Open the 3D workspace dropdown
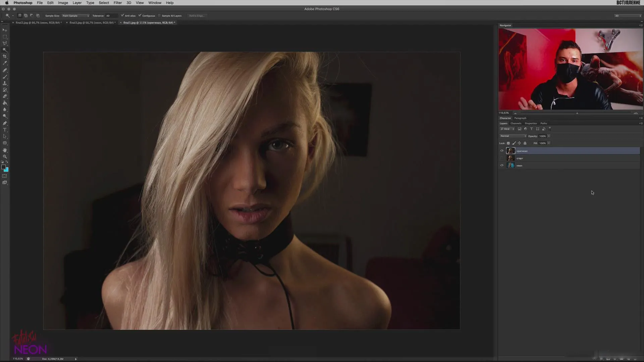Viewport: 644px width, 362px height. (x=628, y=16)
